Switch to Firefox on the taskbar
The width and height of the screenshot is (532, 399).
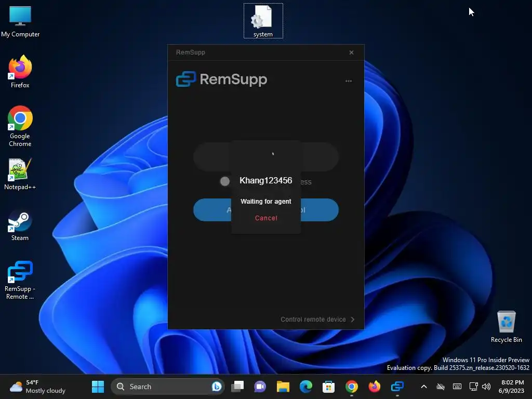(374, 387)
